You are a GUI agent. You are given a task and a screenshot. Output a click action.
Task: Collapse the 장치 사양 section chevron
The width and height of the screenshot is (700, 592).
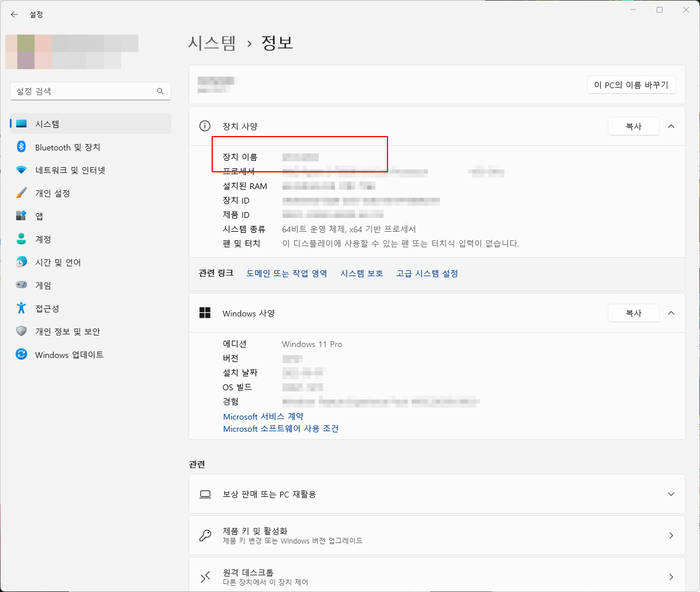[x=671, y=126]
